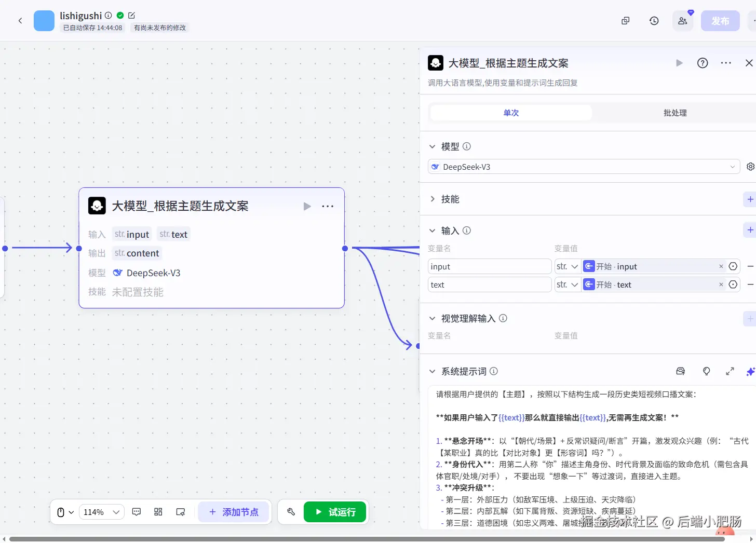Collapse the 视觉理解输入 section
Screen dimensions: 756x543
(432, 318)
